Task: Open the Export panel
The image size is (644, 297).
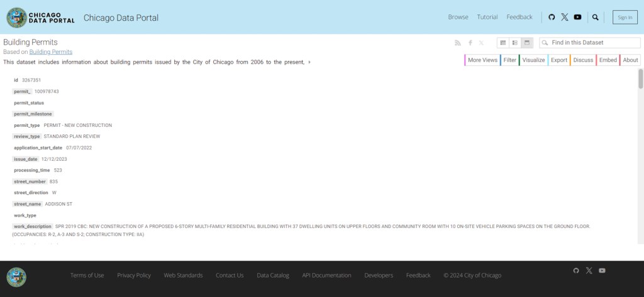Action: [x=558, y=60]
